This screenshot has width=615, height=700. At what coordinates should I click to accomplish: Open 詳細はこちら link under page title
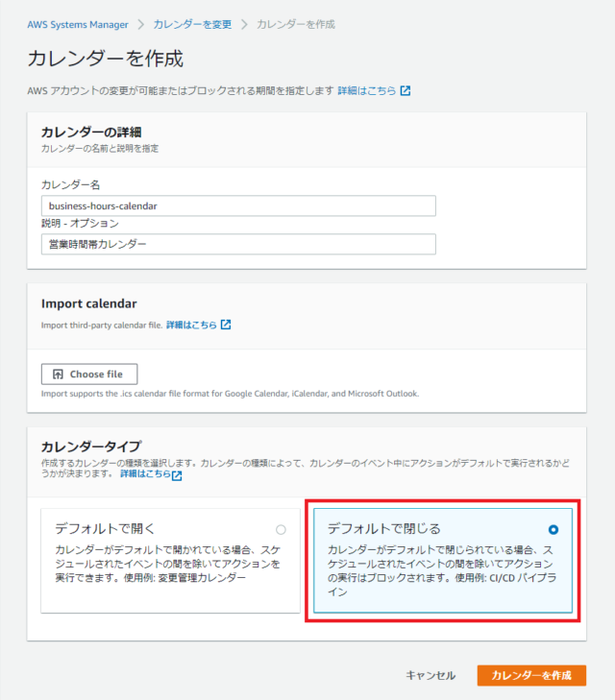point(367,90)
